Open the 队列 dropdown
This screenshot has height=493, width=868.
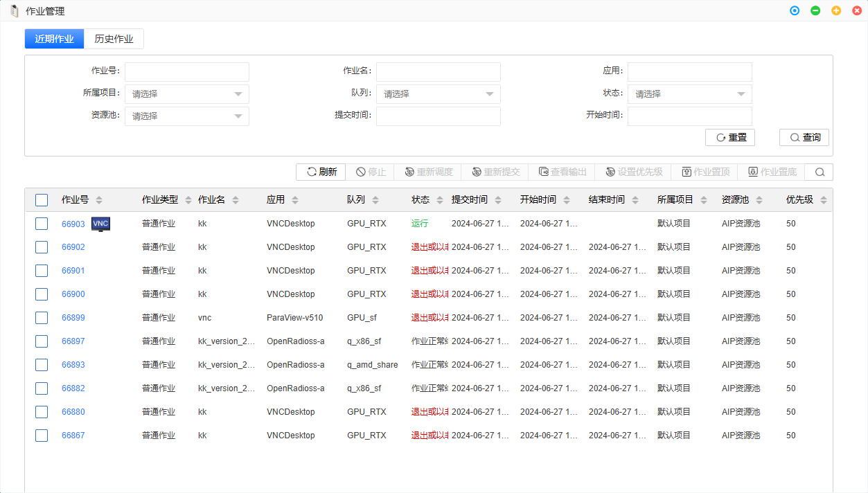(x=439, y=94)
